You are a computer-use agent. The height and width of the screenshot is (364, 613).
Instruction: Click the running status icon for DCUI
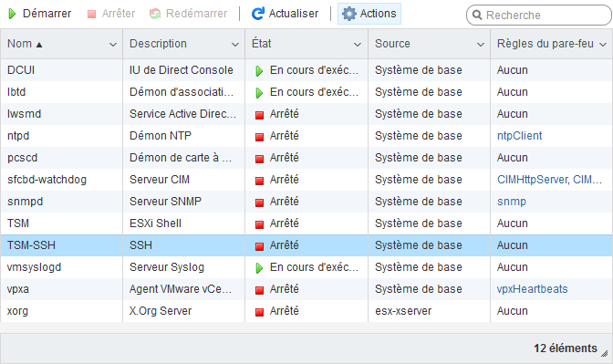[x=259, y=71]
